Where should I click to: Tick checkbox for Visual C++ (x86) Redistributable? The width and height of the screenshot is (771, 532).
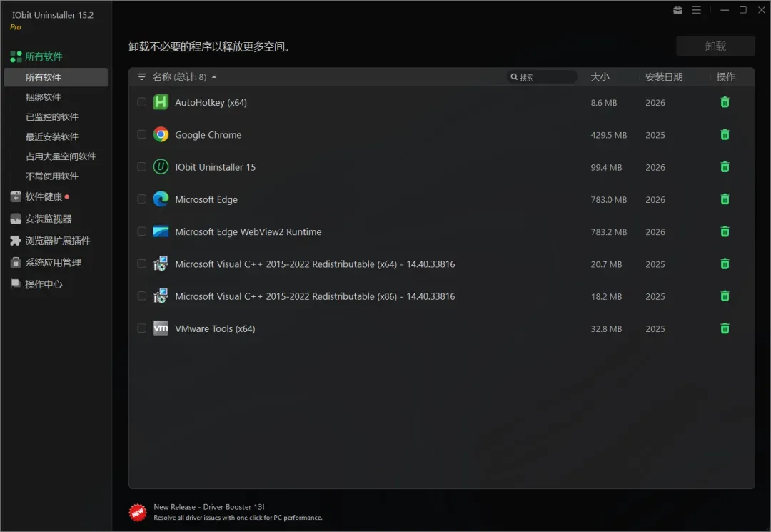(x=141, y=296)
